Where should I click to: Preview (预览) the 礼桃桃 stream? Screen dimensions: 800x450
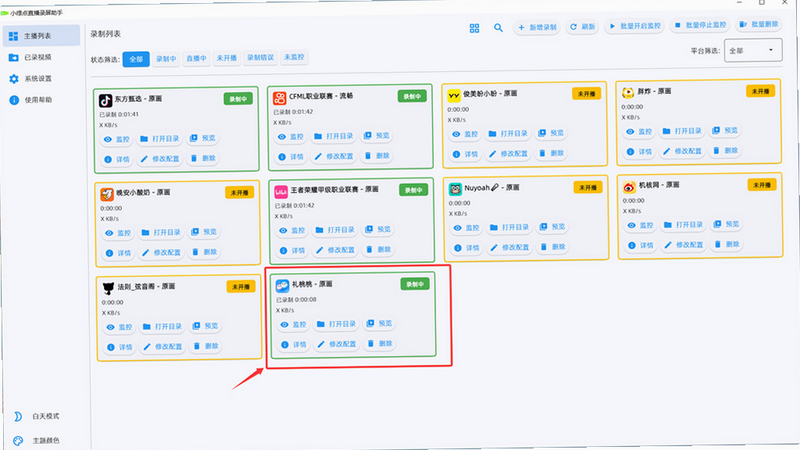coord(380,323)
